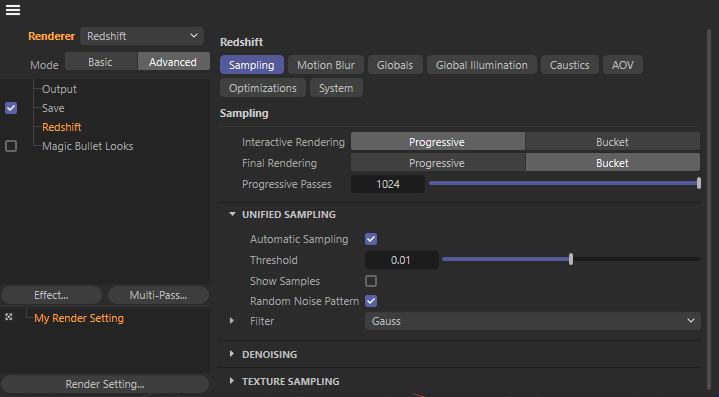Switch to the Motion Blur tab
The height and width of the screenshot is (397, 719).
(326, 65)
